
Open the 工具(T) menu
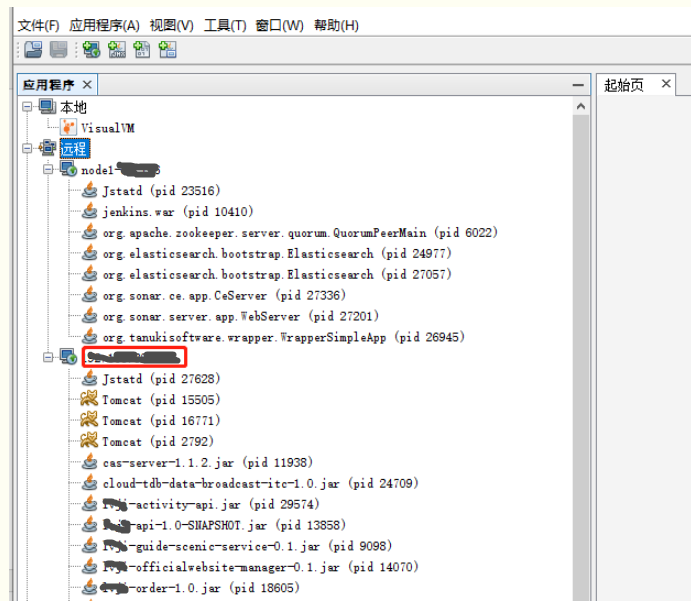(x=225, y=26)
